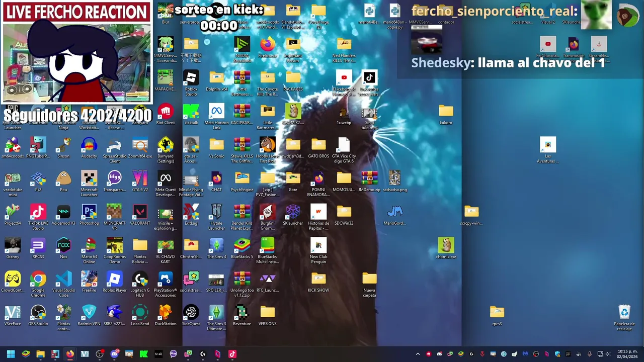The image size is (644, 362).
Task: Open File Explorer from the taskbar
Action: click(40, 354)
